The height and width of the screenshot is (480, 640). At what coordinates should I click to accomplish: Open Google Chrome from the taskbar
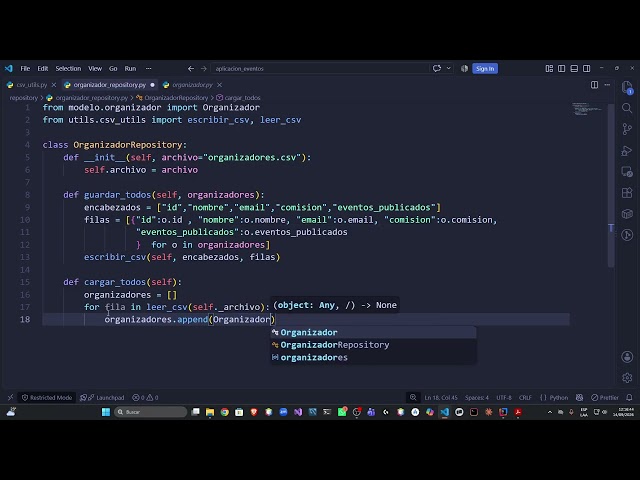pyautogui.click(x=224, y=412)
